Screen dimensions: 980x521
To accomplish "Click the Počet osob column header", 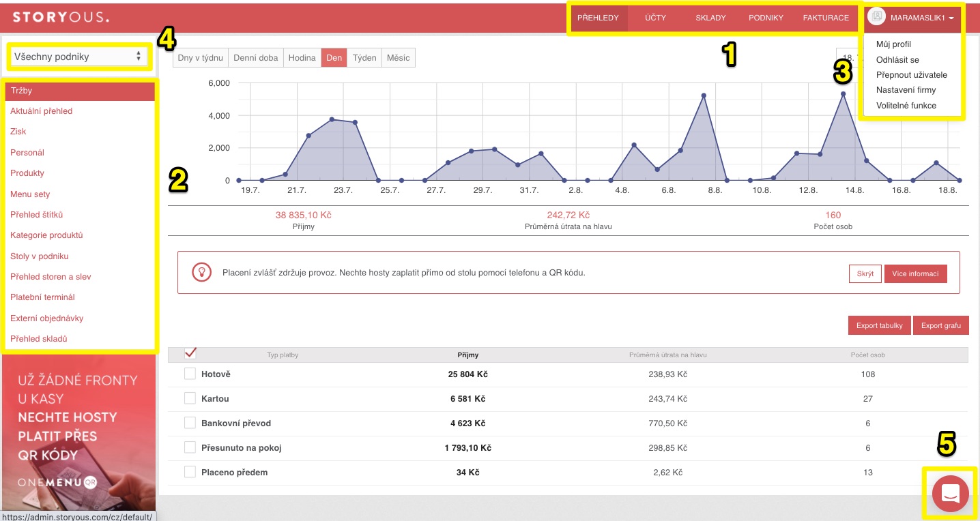I will 868,355.
